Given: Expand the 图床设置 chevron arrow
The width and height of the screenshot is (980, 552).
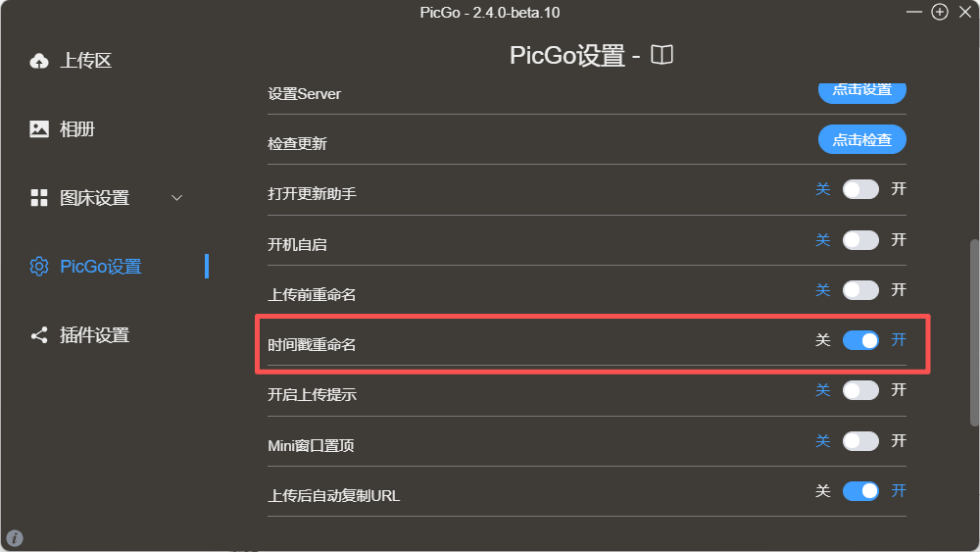Looking at the screenshot, I should 177,198.
